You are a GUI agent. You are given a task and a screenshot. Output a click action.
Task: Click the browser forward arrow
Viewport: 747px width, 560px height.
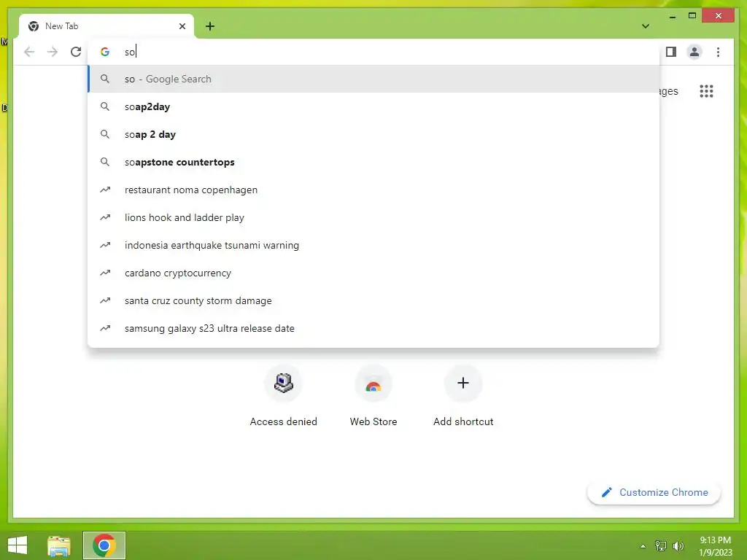53,52
